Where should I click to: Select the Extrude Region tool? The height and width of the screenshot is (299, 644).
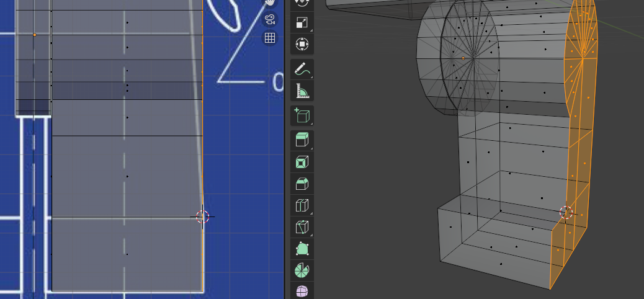click(302, 141)
